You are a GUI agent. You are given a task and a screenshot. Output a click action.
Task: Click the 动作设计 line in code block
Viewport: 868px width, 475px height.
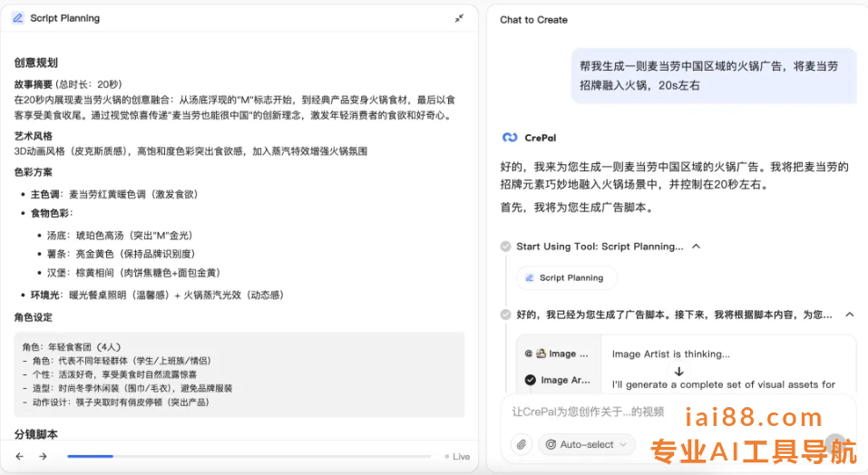point(116,402)
